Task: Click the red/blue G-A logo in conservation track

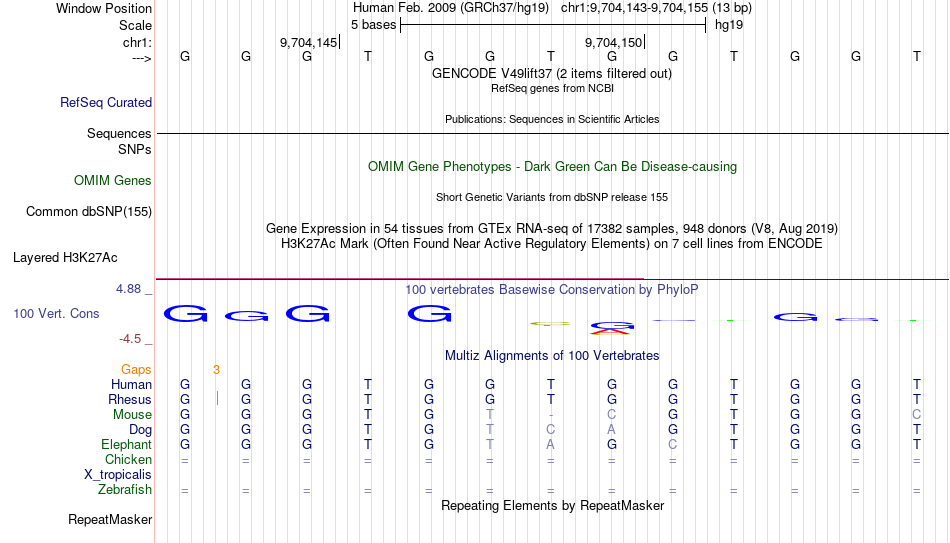Action: [611, 328]
